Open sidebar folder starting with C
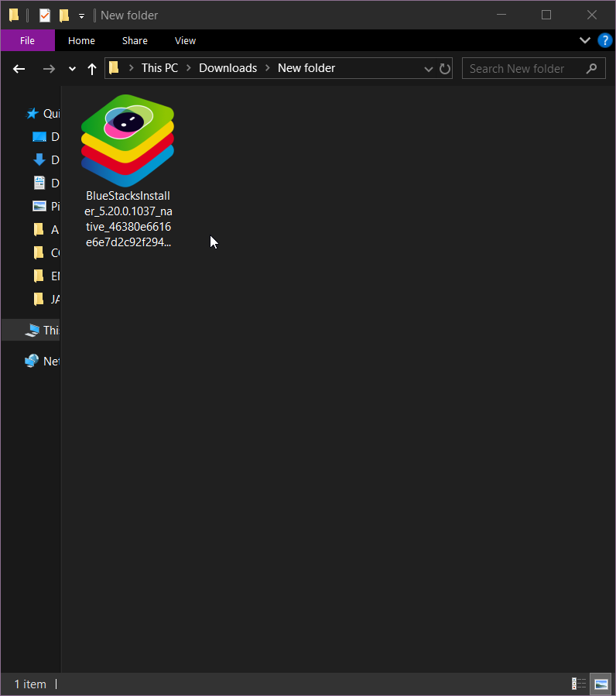The width and height of the screenshot is (616, 696). click(x=46, y=252)
